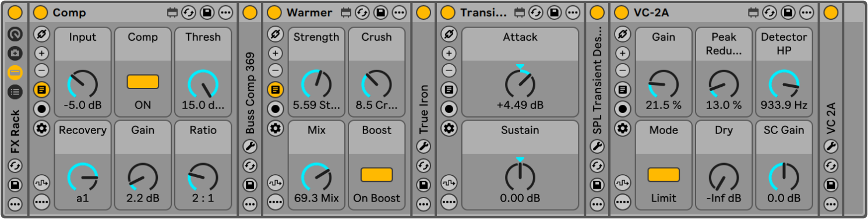Save the VC-2A rack preset via disk icon
The image size is (868, 219).
788,12
